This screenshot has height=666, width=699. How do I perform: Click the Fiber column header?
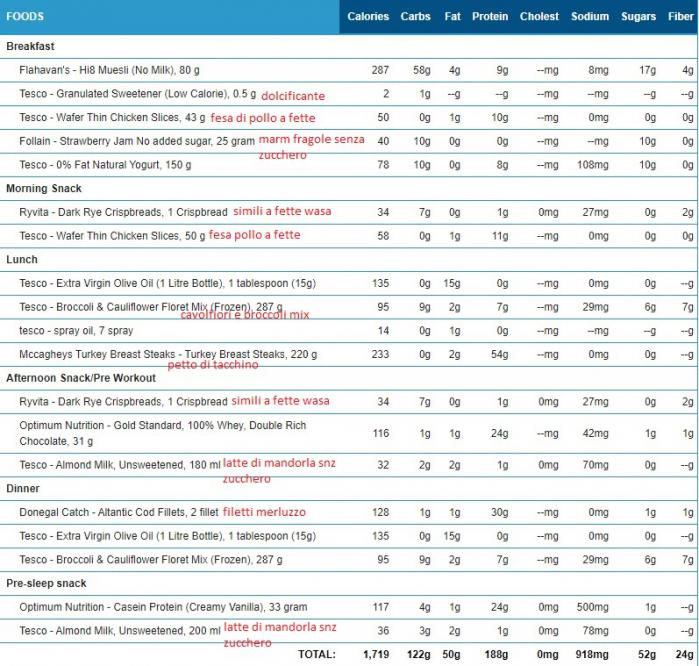click(x=680, y=16)
